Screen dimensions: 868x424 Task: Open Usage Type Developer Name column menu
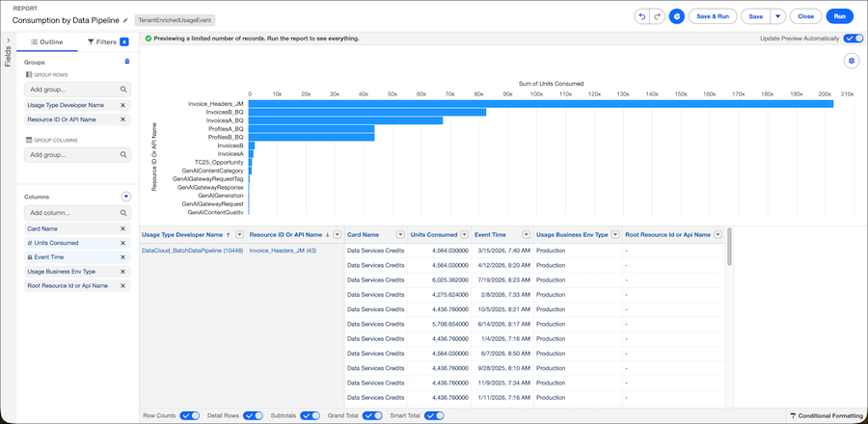pos(240,235)
